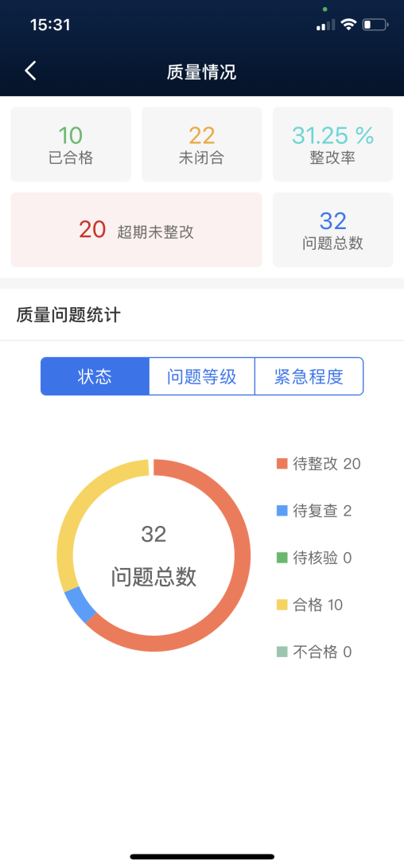Click the orange 待整改 legend square

pyautogui.click(x=282, y=463)
